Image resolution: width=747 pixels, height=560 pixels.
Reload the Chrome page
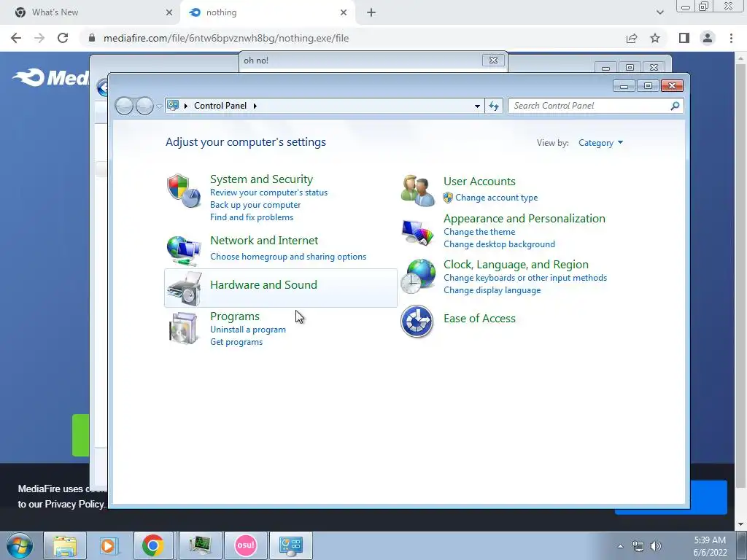click(x=63, y=38)
